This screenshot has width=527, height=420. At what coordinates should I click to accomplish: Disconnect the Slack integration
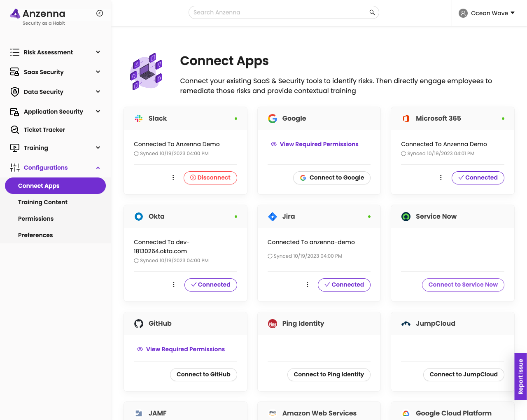(x=210, y=177)
